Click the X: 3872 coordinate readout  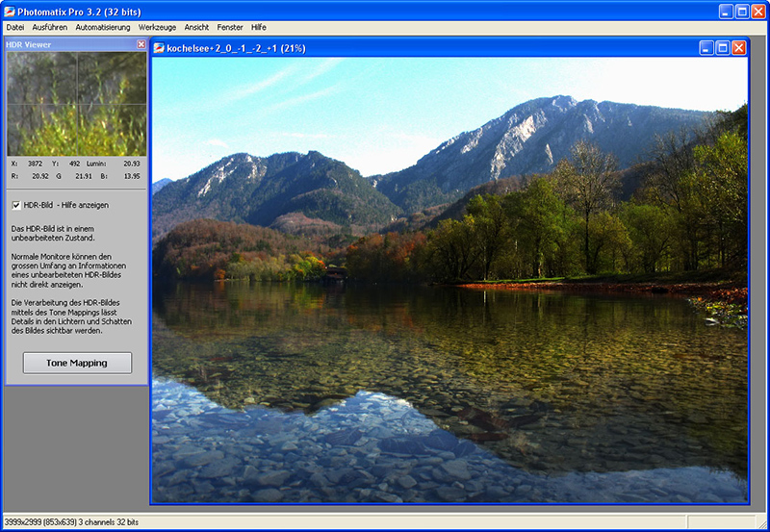(x=27, y=164)
